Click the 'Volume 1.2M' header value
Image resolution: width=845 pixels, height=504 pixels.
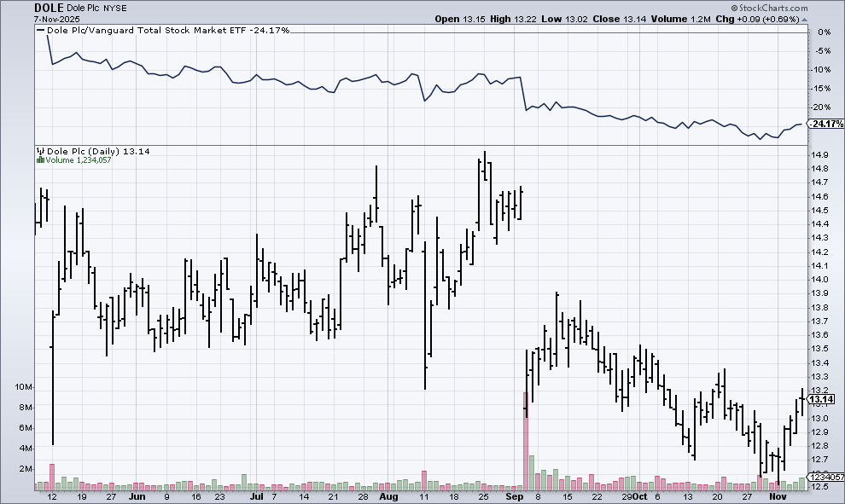(680, 19)
